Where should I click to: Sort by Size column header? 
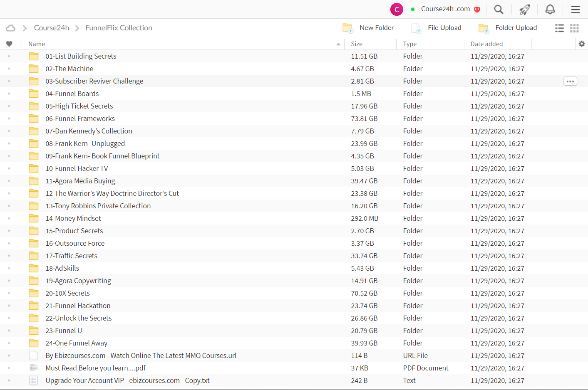[357, 44]
